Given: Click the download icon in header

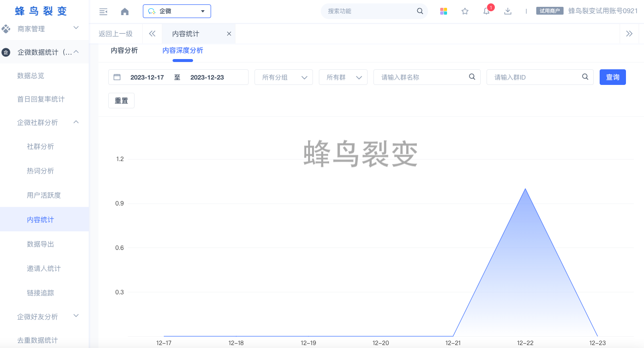Looking at the screenshot, I should point(508,11).
